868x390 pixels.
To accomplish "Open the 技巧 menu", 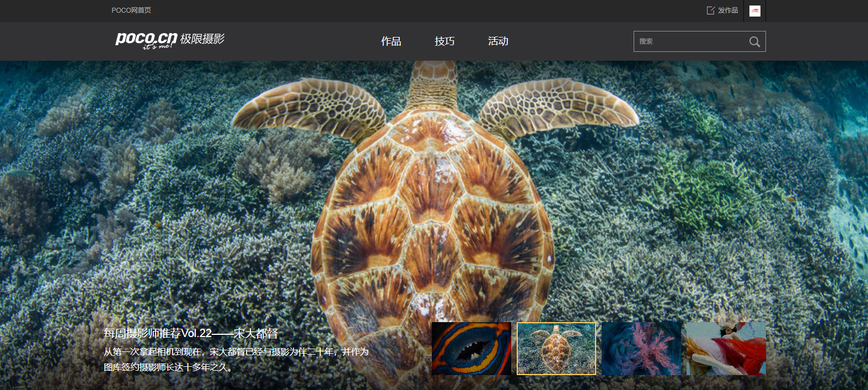I will pyautogui.click(x=444, y=41).
